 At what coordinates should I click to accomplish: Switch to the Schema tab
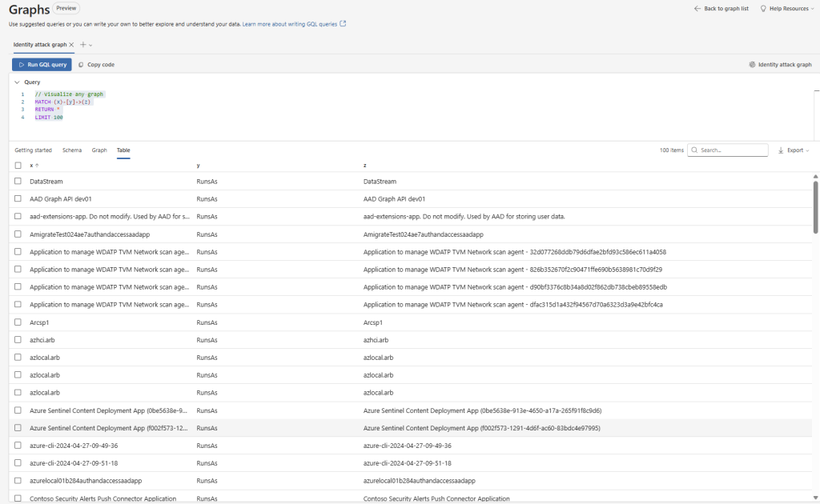[71, 150]
